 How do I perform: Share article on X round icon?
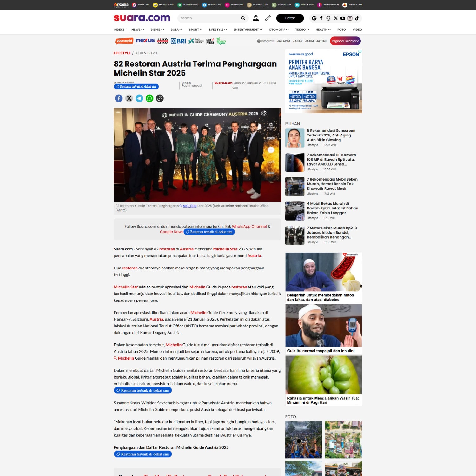click(129, 98)
